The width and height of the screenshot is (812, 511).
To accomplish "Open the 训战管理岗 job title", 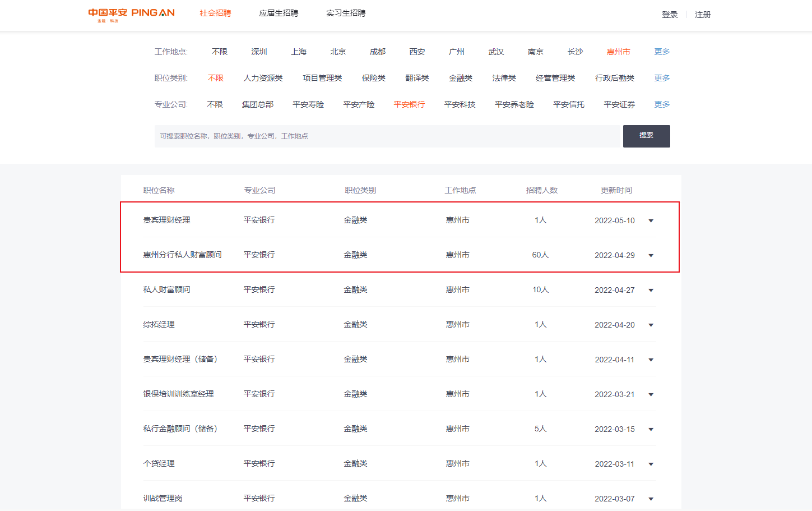I will [x=163, y=498].
